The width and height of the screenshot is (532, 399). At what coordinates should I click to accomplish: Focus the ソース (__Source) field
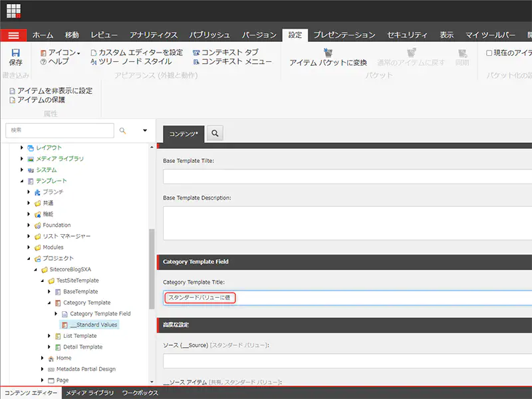pos(347,360)
